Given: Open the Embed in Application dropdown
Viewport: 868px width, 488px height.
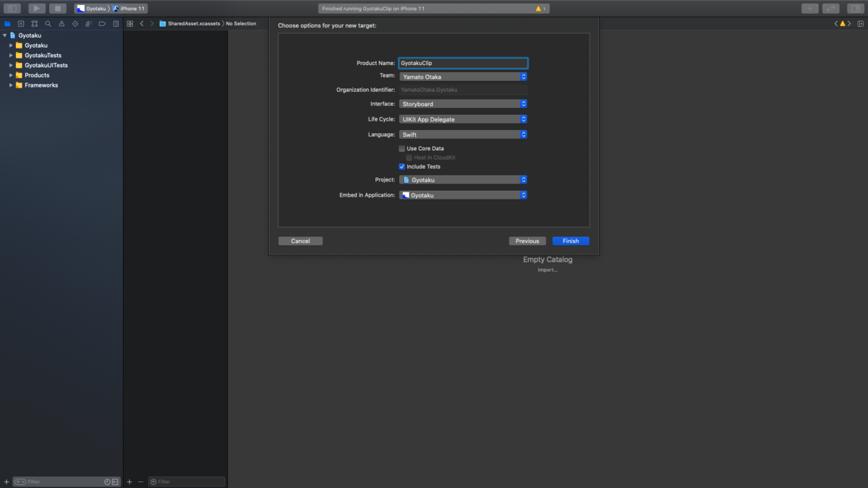Looking at the screenshot, I should (463, 195).
